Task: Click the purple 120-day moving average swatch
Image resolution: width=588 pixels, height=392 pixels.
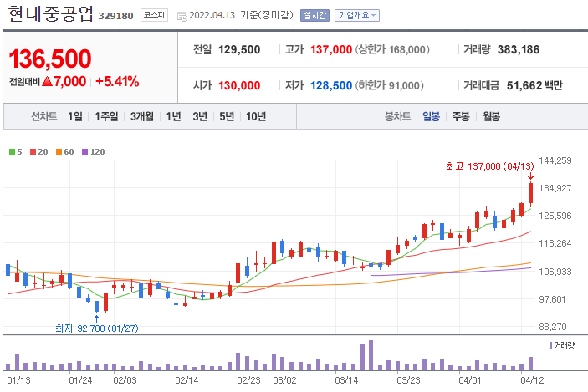Action: [x=84, y=152]
